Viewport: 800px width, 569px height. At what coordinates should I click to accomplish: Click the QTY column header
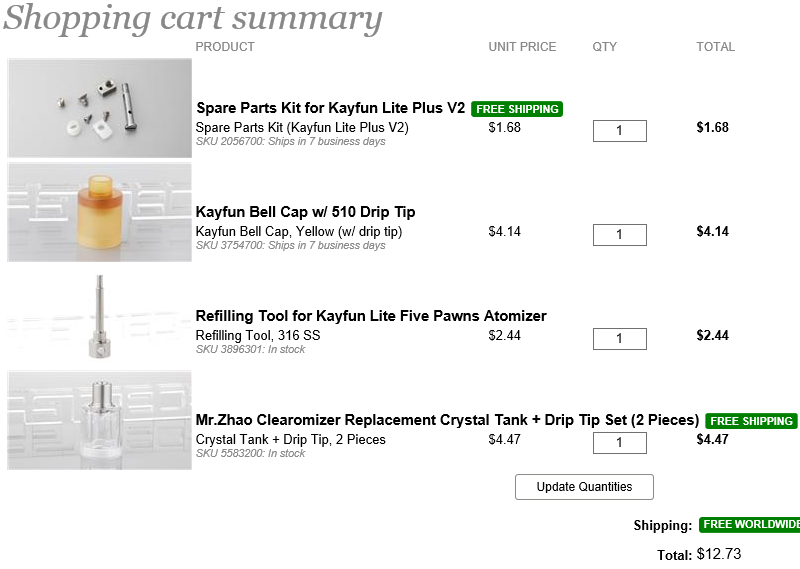(x=605, y=47)
